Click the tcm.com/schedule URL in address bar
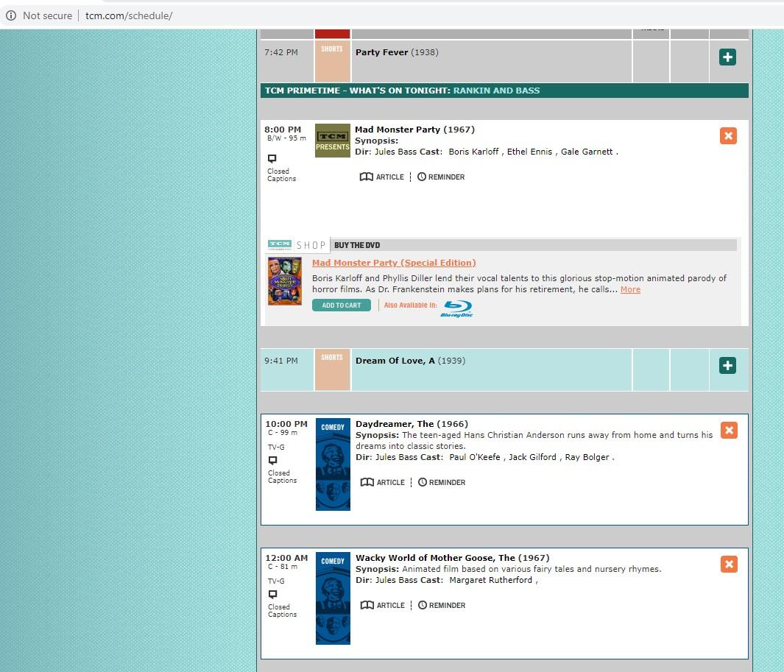This screenshot has width=784, height=672. (129, 15)
